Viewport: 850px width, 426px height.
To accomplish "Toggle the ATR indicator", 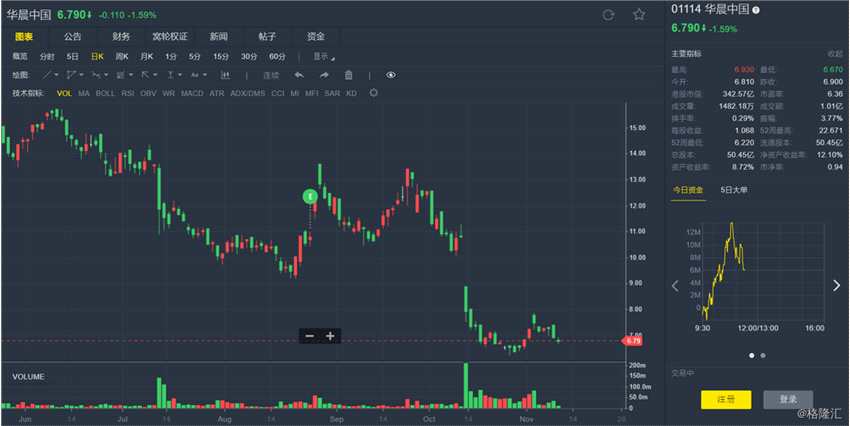I will point(217,93).
